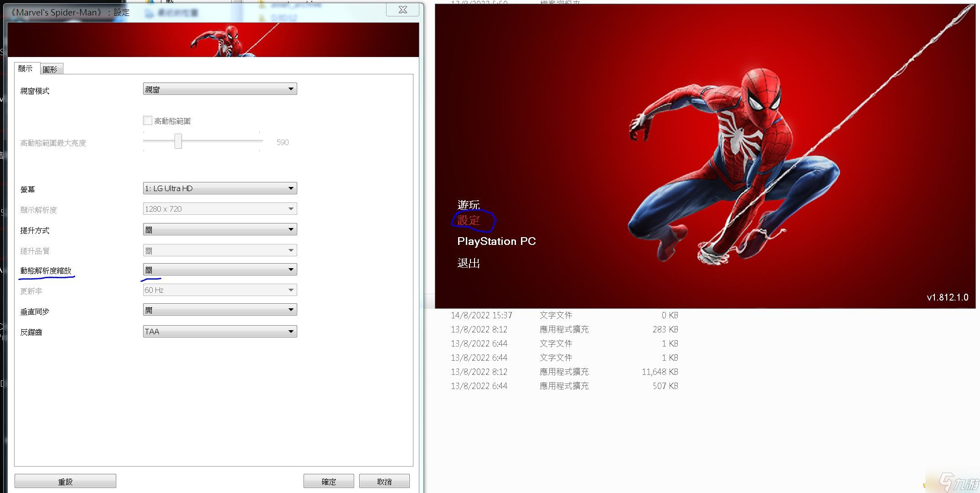Click the 590 brightness value

(283, 142)
